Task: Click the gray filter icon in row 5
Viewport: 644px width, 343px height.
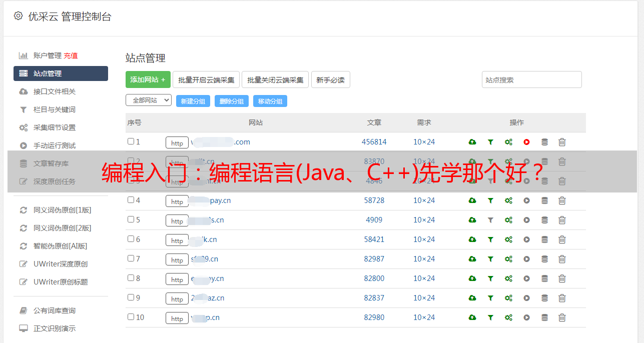Action: (x=490, y=220)
